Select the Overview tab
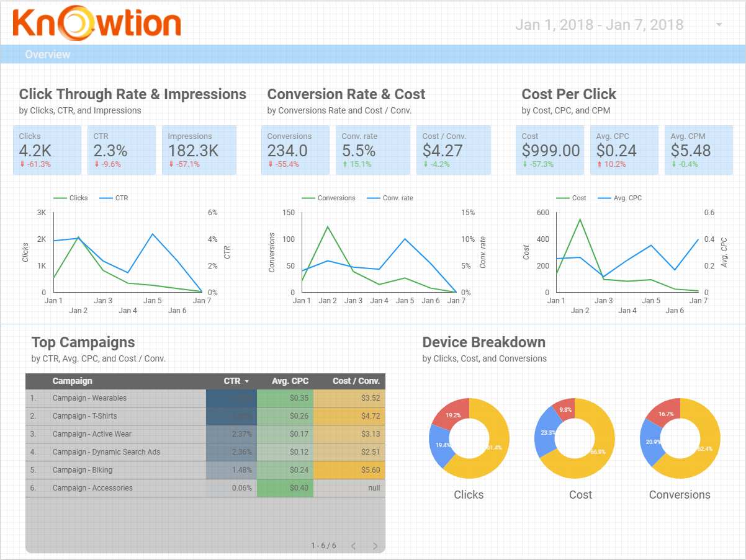Viewport: 746px width, 560px height. tap(48, 55)
